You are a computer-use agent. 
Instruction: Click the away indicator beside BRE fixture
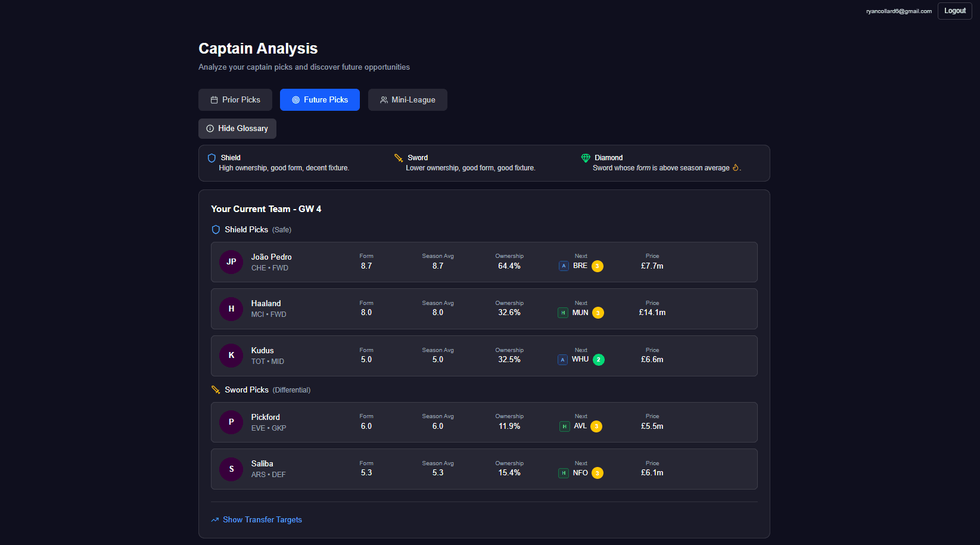pos(564,266)
